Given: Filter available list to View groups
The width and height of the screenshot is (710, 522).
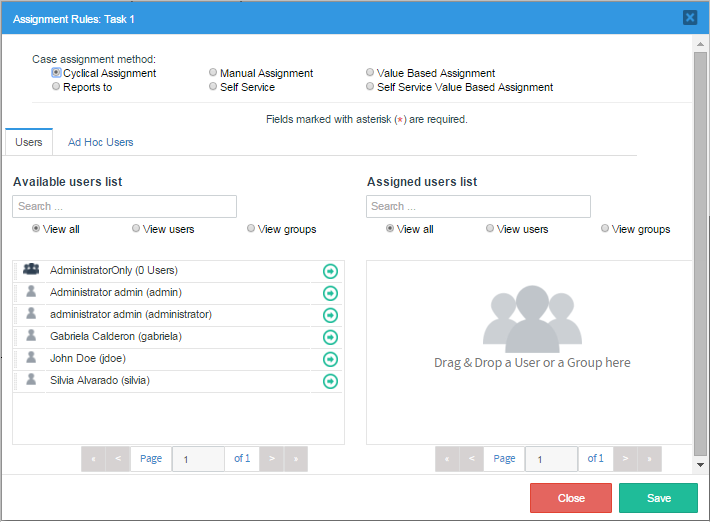Looking at the screenshot, I should tap(251, 229).
